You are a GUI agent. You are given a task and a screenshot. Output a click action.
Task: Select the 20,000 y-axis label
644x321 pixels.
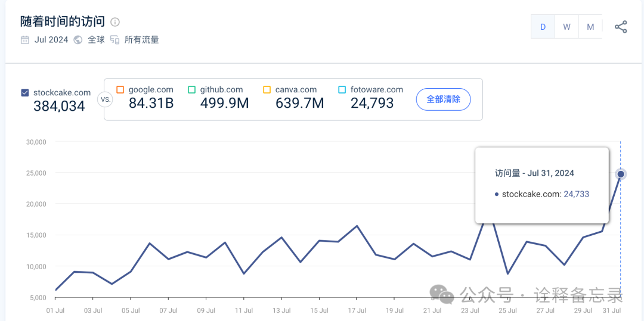pyautogui.click(x=36, y=204)
